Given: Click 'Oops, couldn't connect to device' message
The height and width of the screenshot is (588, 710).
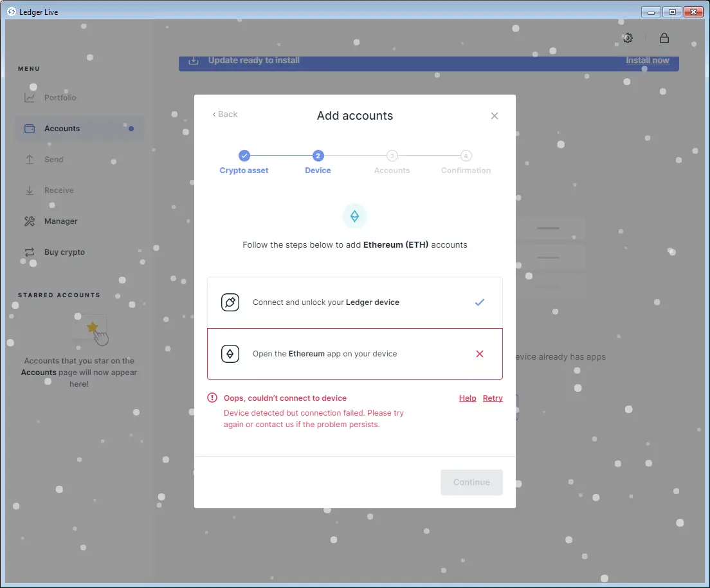Looking at the screenshot, I should click(x=286, y=398).
